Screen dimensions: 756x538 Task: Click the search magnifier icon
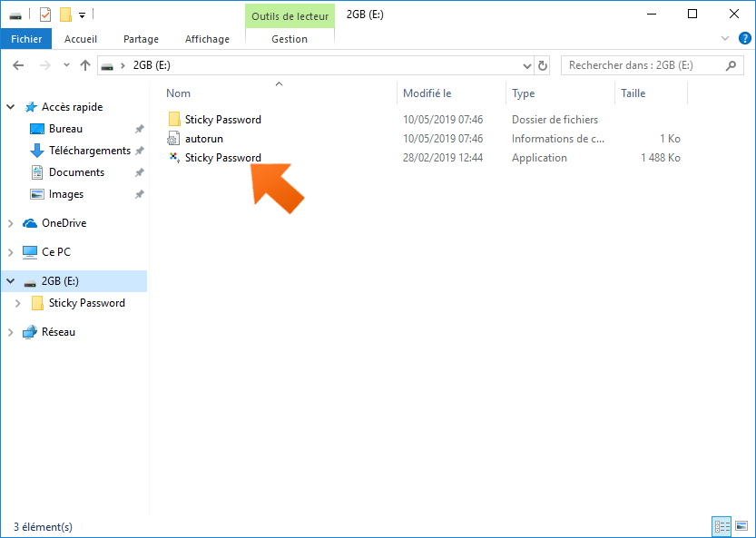click(x=731, y=65)
